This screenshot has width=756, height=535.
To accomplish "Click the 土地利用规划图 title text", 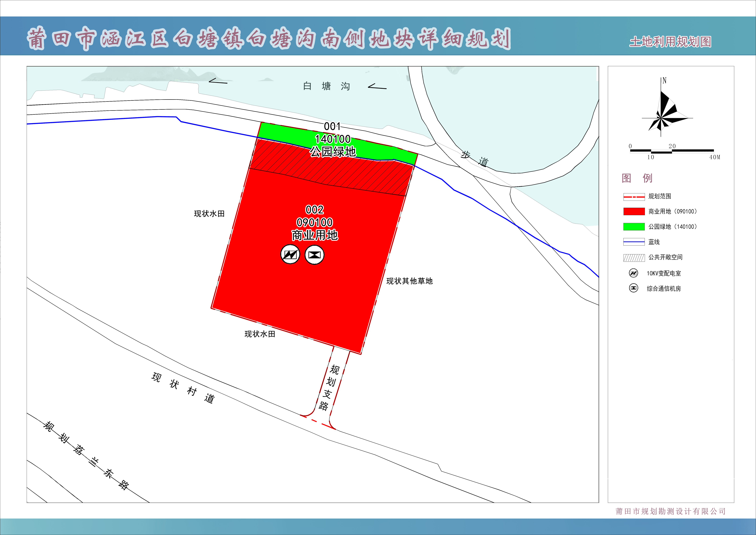I will tap(670, 42).
